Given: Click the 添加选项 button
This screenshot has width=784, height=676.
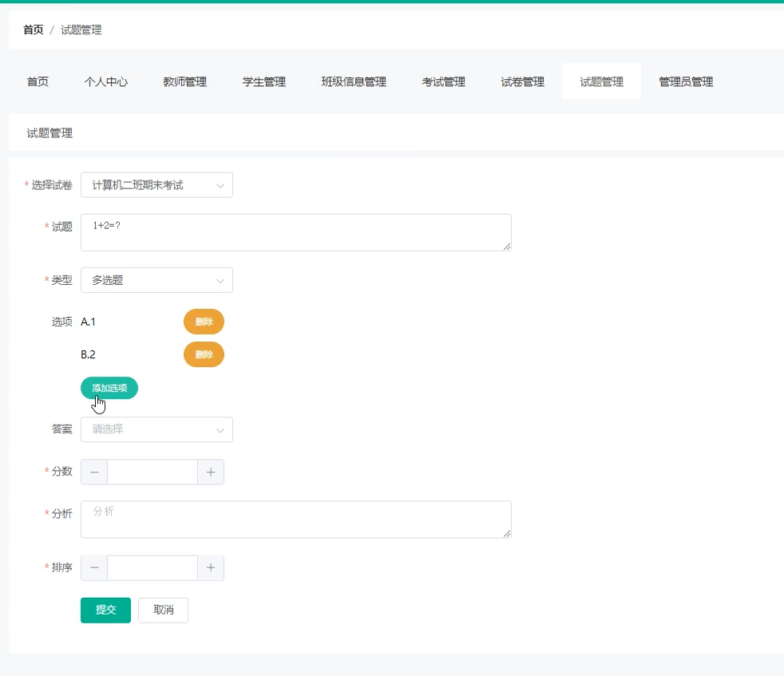Looking at the screenshot, I should click(109, 388).
